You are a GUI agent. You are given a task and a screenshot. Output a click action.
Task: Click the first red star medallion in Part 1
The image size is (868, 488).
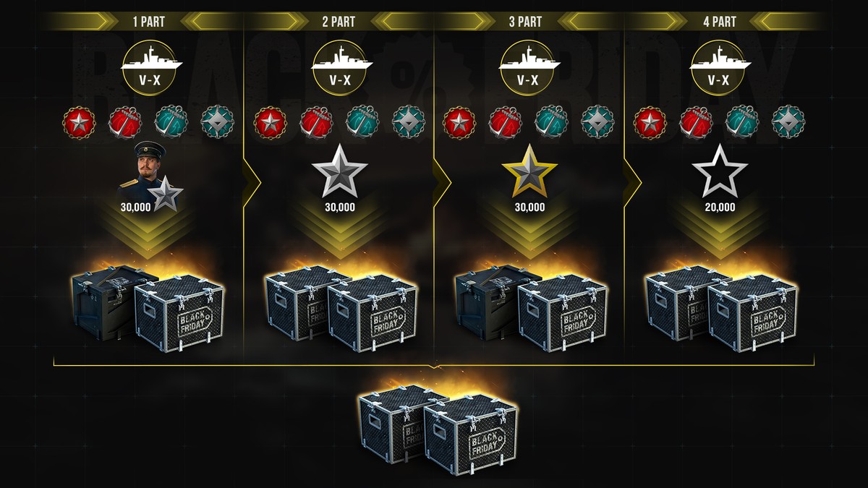click(78, 123)
